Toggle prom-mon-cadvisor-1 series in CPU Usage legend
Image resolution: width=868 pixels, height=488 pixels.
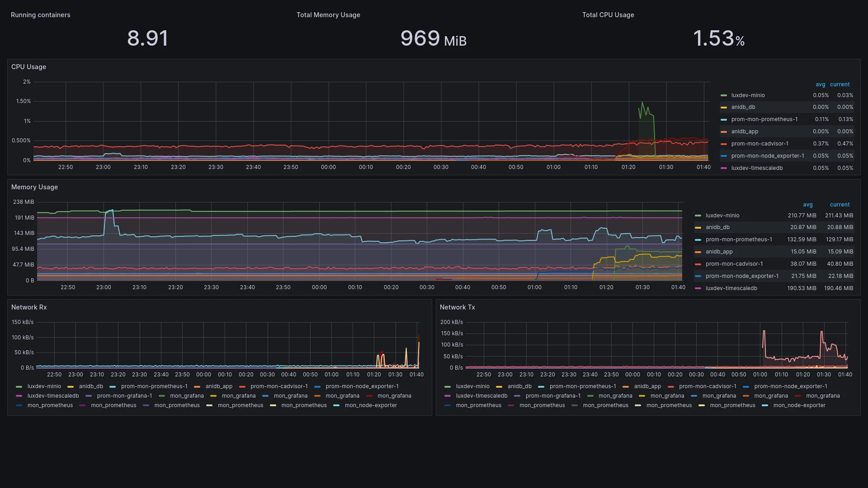point(759,144)
